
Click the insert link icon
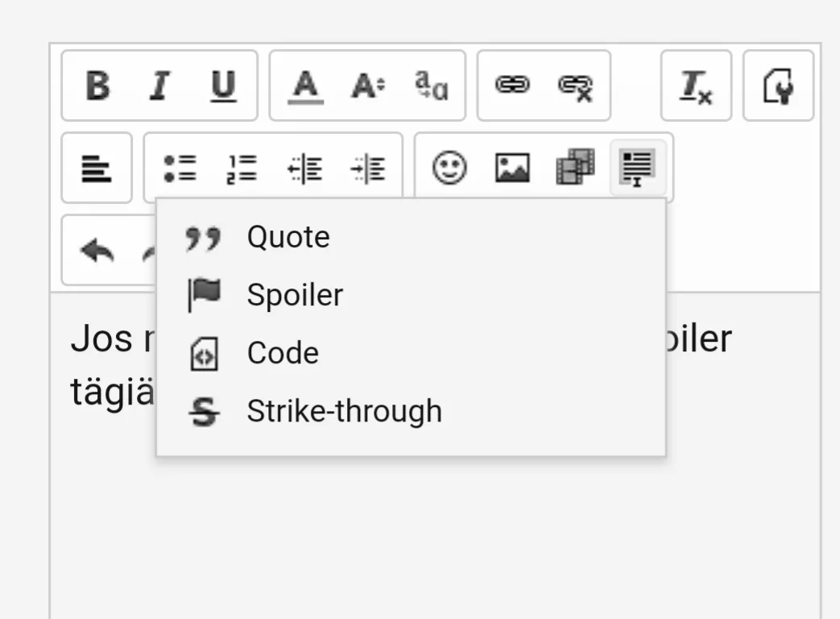(512, 85)
